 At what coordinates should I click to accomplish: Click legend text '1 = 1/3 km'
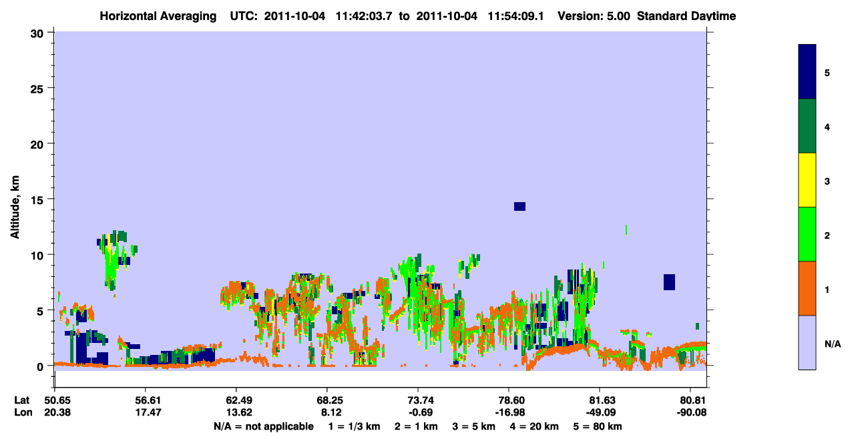[x=355, y=426]
